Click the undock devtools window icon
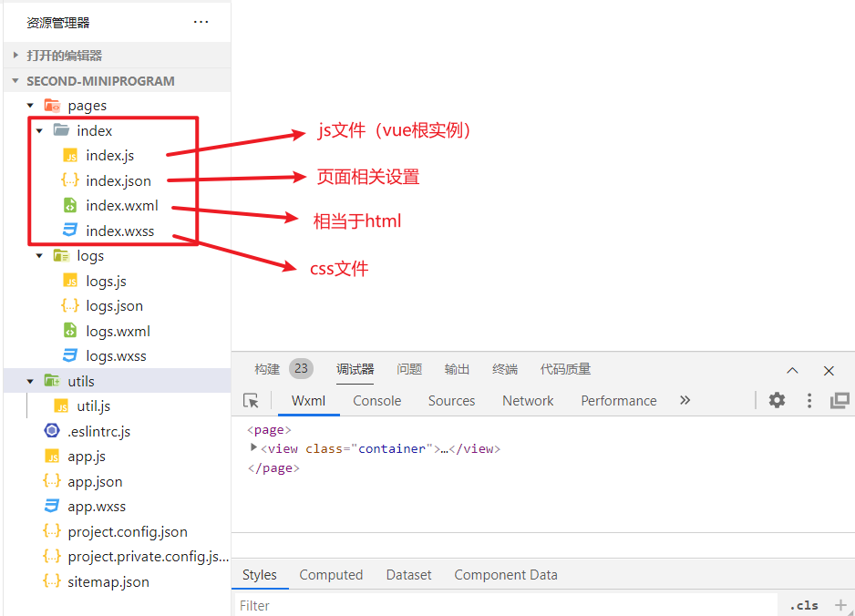The image size is (855, 616). [x=840, y=400]
